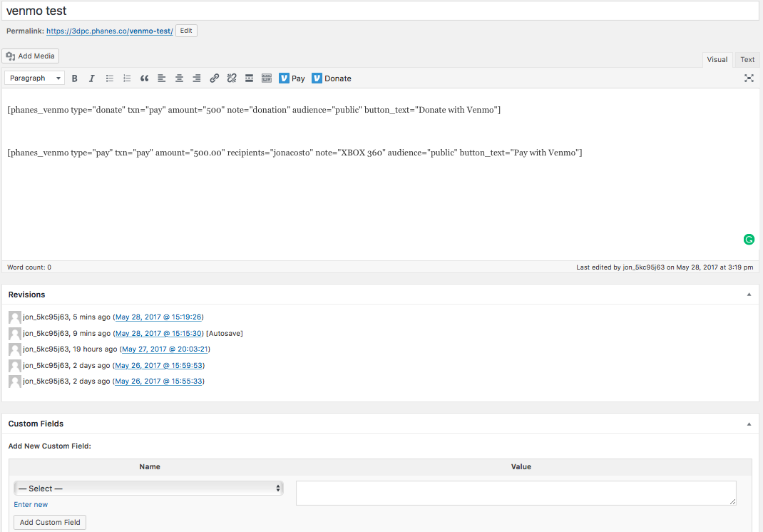
Task: Insert Venmo Pay shortcode button
Action: click(292, 78)
